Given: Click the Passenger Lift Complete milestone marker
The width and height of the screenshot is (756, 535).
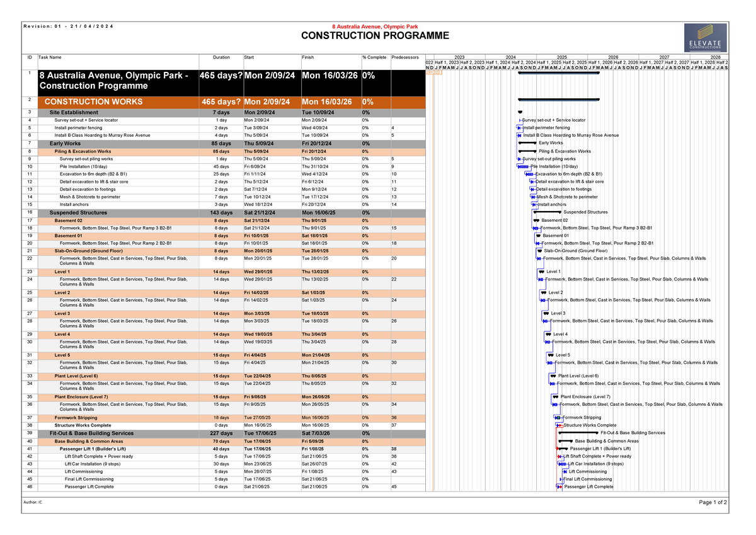Looking at the screenshot, I should tap(559, 486).
